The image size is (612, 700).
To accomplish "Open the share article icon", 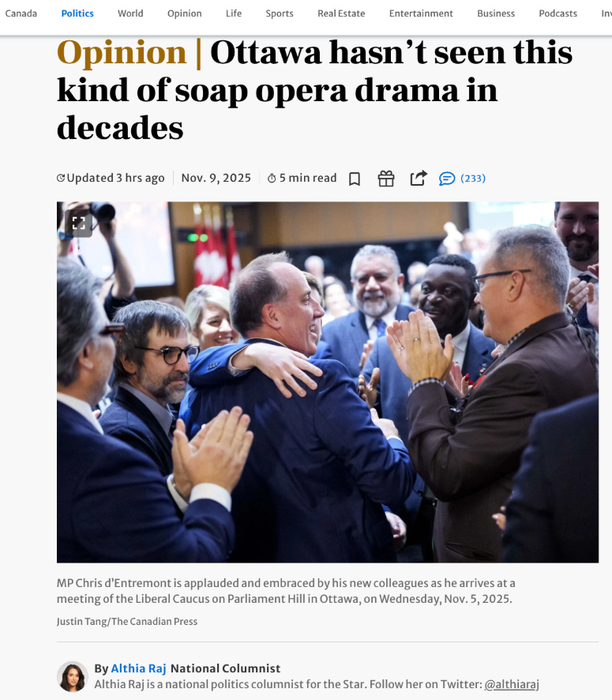I will click(x=419, y=178).
